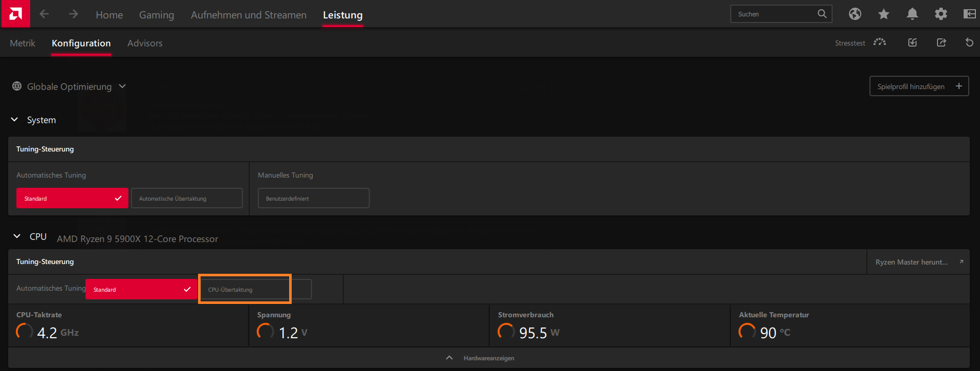Open the Gaming tab
The width and height of the screenshot is (980, 371).
point(157,15)
